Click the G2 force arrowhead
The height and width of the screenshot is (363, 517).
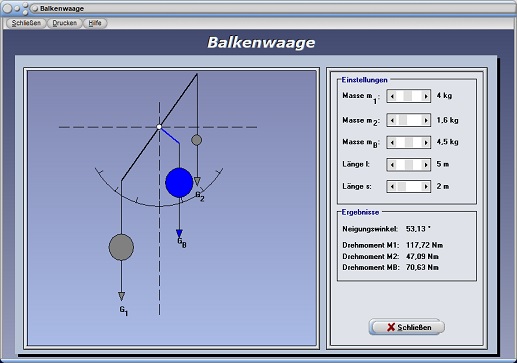197,181
